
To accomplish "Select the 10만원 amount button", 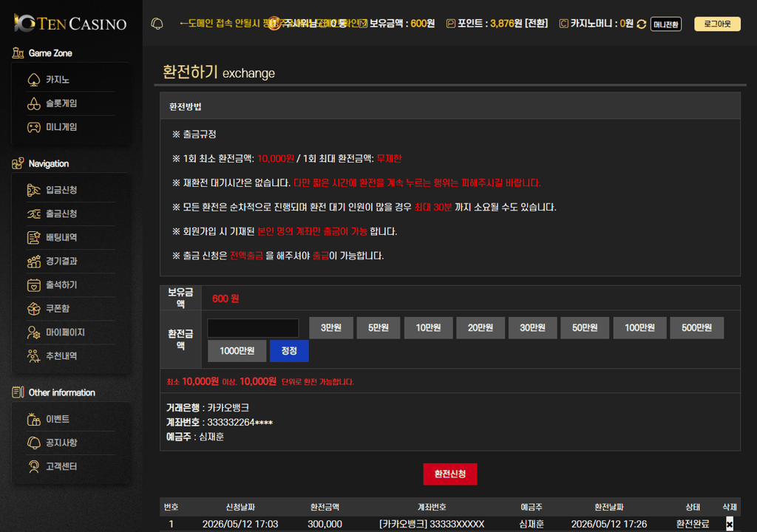I will click(428, 328).
